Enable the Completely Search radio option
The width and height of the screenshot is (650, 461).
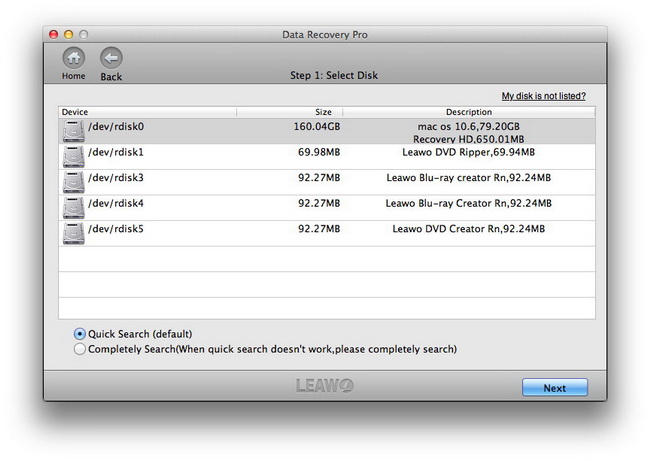coord(80,349)
